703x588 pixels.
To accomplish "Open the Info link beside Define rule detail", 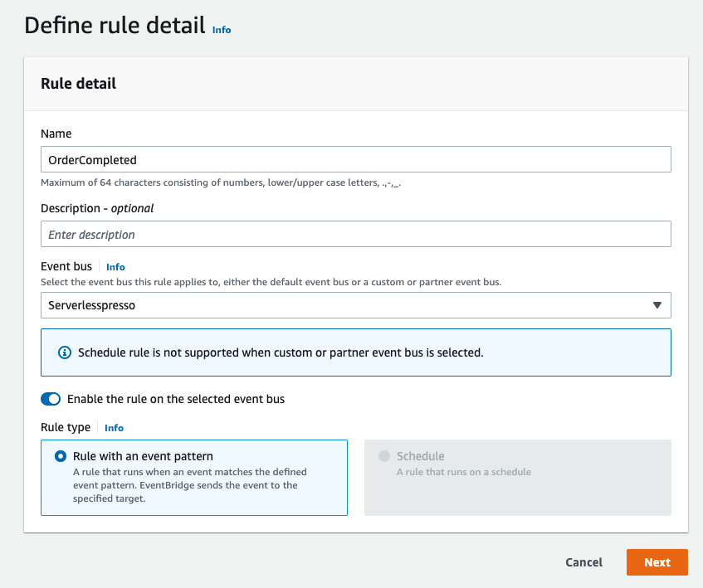I will (x=222, y=30).
